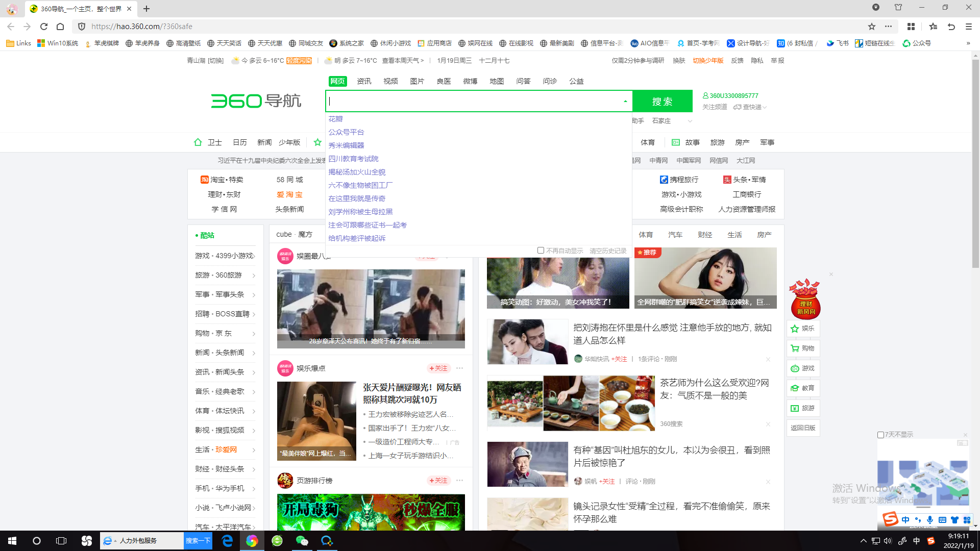The height and width of the screenshot is (551, 980).
Task: Click the 返回旧版 button
Action: pyautogui.click(x=803, y=428)
